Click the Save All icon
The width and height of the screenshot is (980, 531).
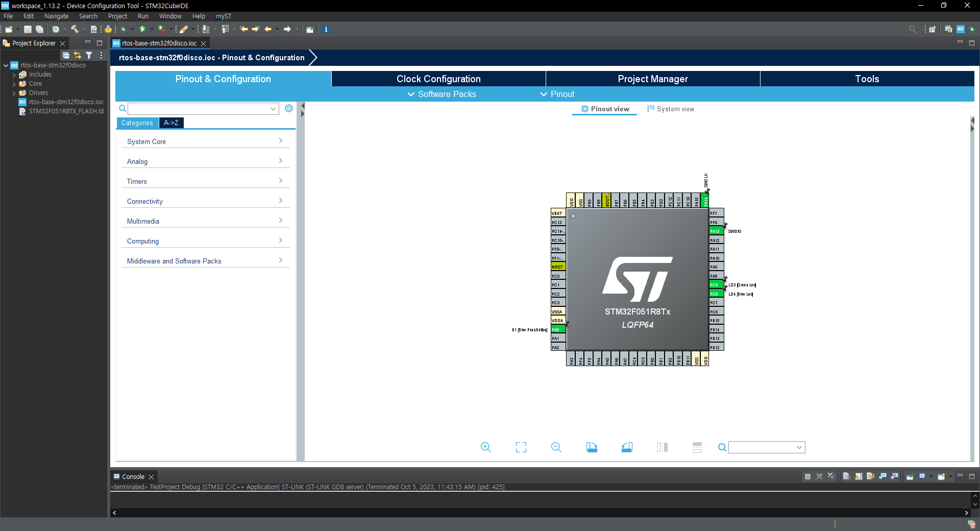(x=39, y=29)
